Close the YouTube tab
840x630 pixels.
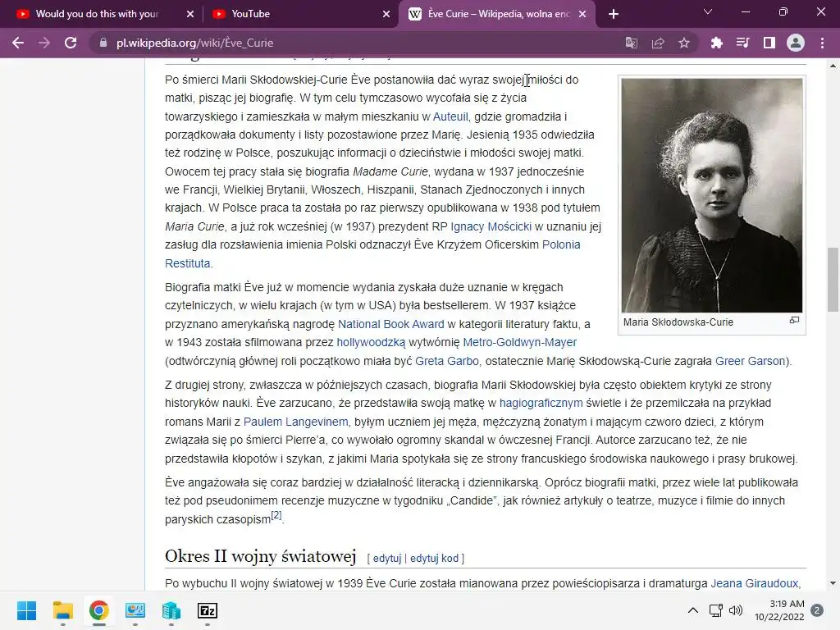(x=386, y=14)
